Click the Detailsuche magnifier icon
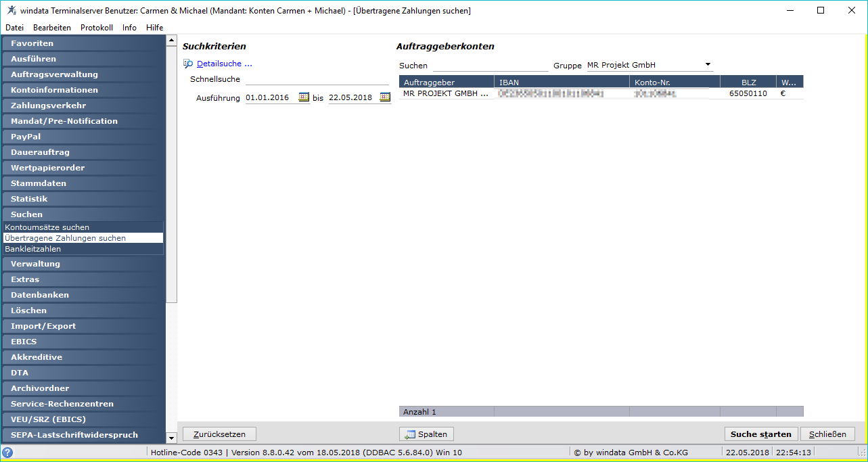This screenshot has height=462, width=868. (188, 64)
